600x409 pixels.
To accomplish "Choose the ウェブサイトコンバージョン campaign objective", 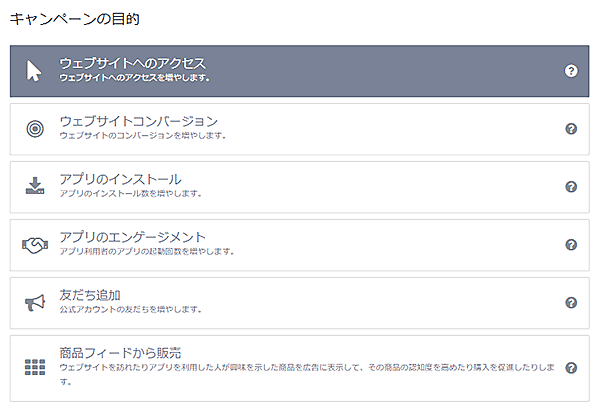I will [x=138, y=121].
